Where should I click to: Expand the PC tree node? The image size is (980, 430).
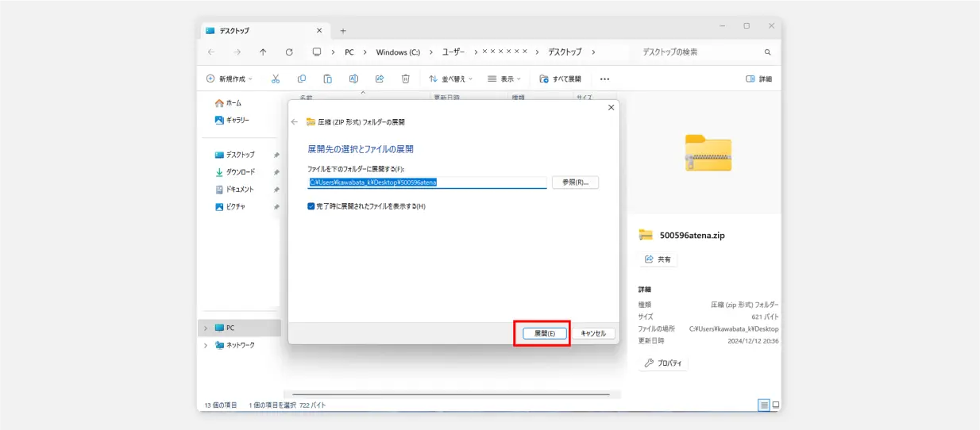coord(206,328)
